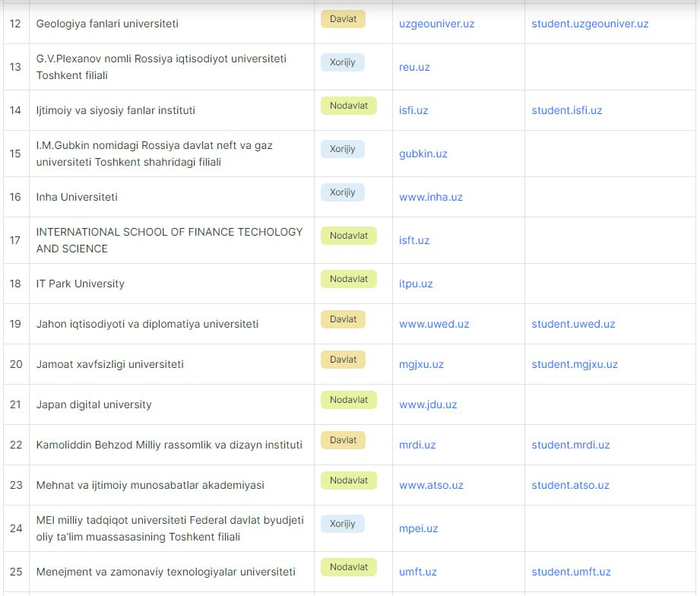This screenshot has width=700, height=596.
Task: Open the www.atso.uz link
Action: coord(431,485)
